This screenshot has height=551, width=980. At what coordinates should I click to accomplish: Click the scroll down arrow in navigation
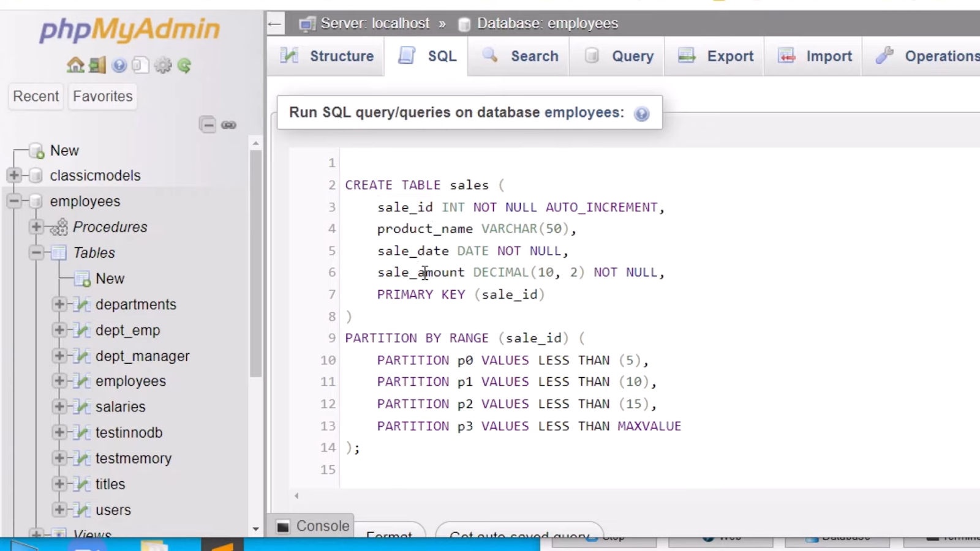(255, 529)
